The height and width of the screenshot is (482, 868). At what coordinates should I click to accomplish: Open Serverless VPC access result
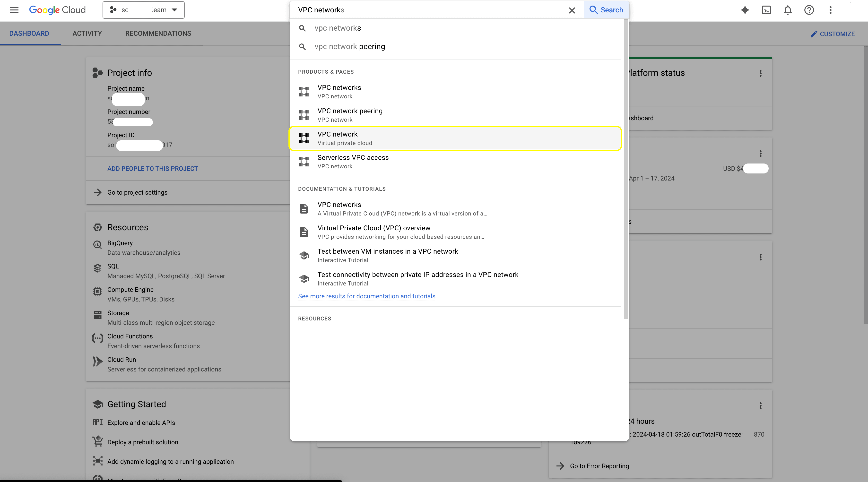point(353,162)
